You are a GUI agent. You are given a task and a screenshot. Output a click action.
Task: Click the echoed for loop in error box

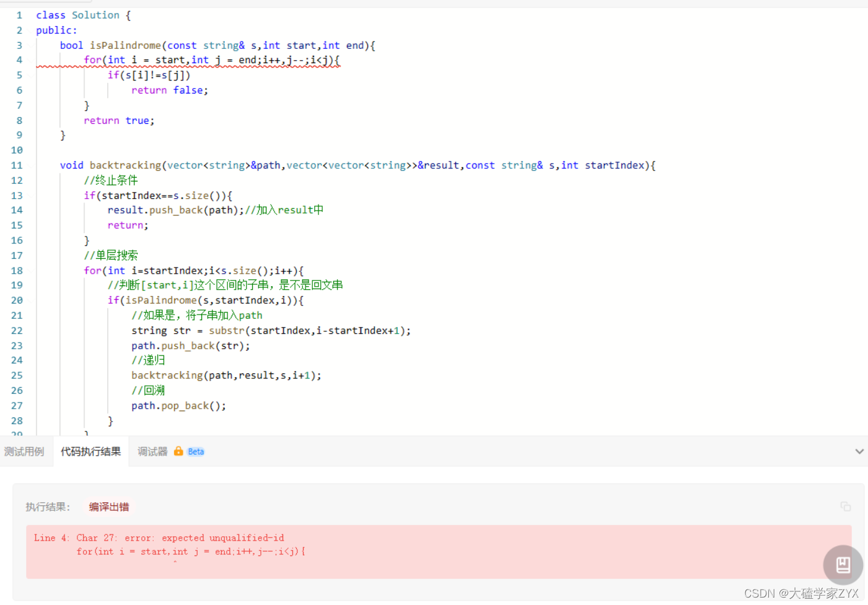click(191, 551)
